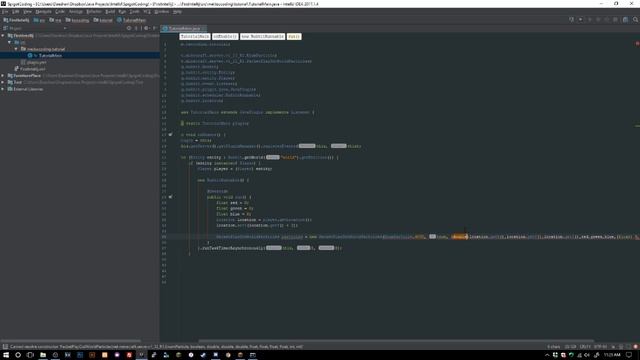Open the Project Structure dialog icon
Viewport: 640px width, 360px height.
[x=625, y=20]
